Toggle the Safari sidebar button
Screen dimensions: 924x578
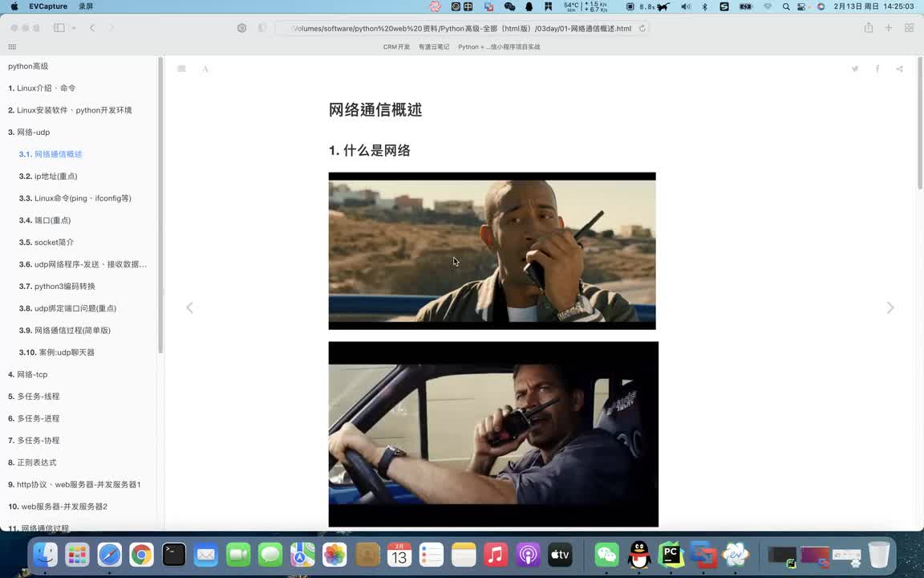[59, 28]
